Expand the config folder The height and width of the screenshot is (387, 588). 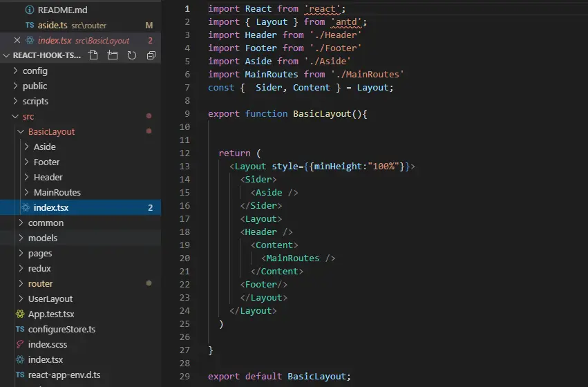pyautogui.click(x=15, y=70)
